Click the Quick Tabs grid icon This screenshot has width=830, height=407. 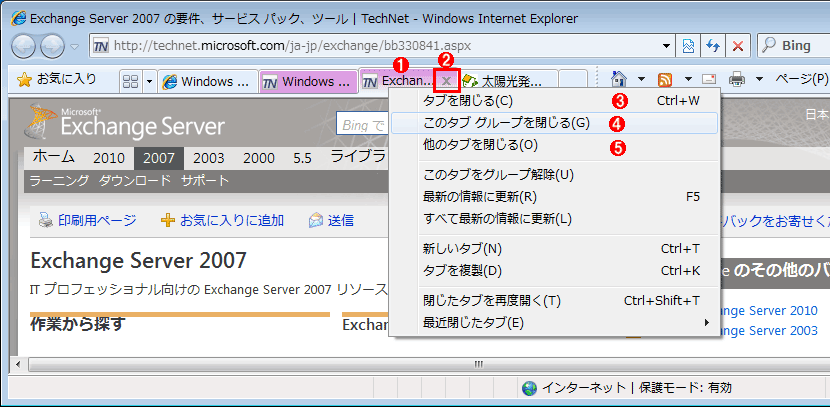(x=130, y=81)
